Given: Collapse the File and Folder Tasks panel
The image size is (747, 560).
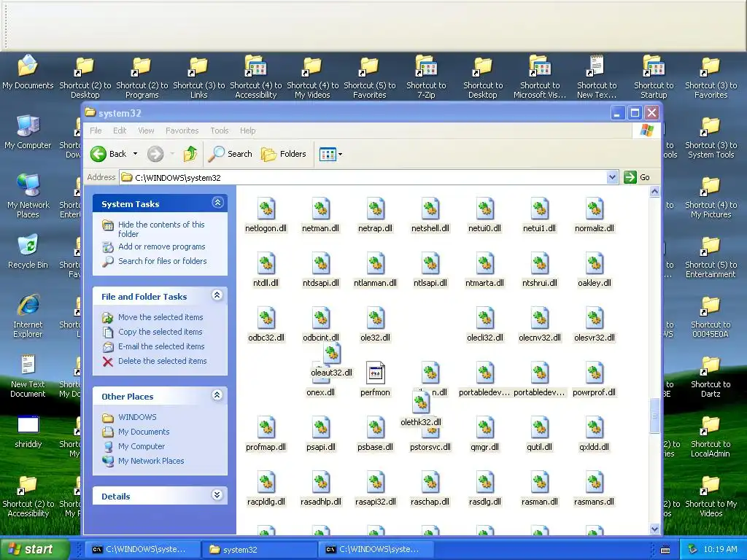Looking at the screenshot, I should point(217,296).
